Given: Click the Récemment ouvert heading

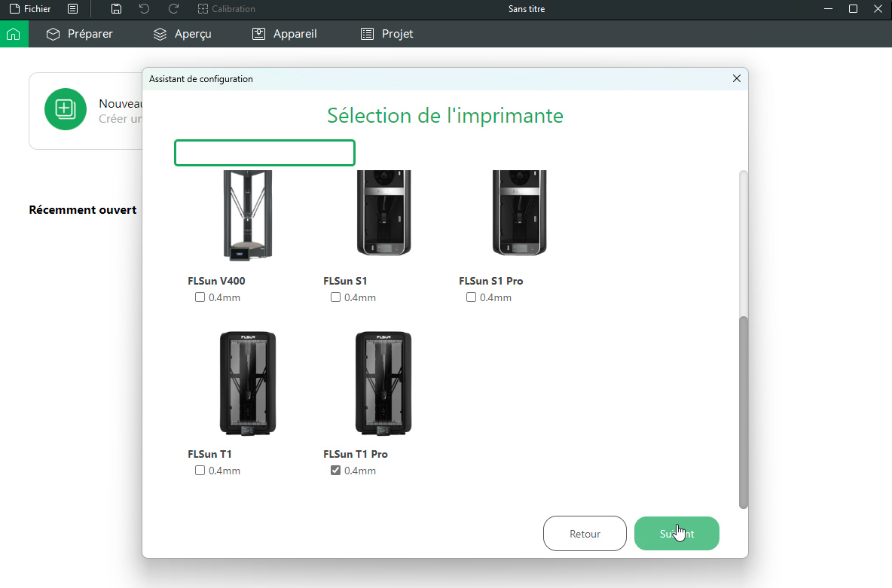Looking at the screenshot, I should [83, 210].
